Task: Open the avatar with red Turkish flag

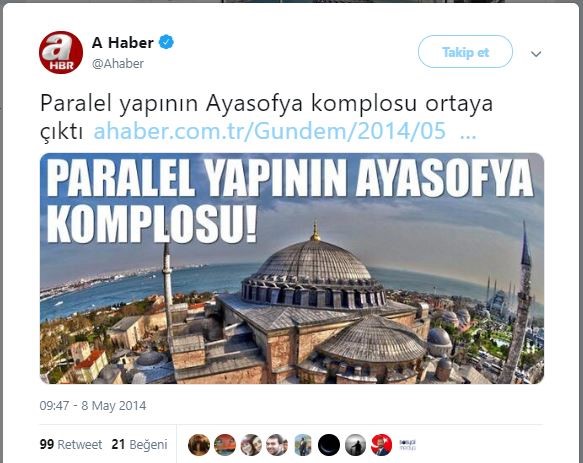Action: coord(381,445)
